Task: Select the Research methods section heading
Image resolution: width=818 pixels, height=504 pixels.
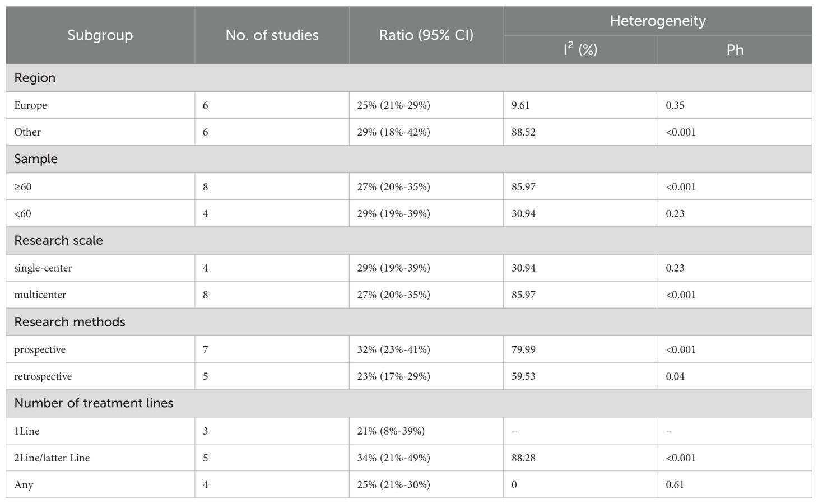Action: pyautogui.click(x=69, y=322)
